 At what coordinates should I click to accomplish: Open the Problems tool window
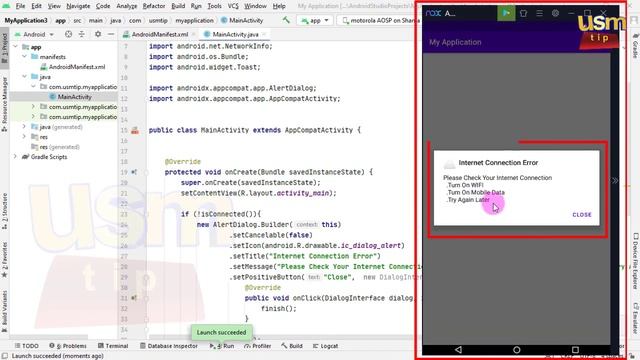pos(68,346)
